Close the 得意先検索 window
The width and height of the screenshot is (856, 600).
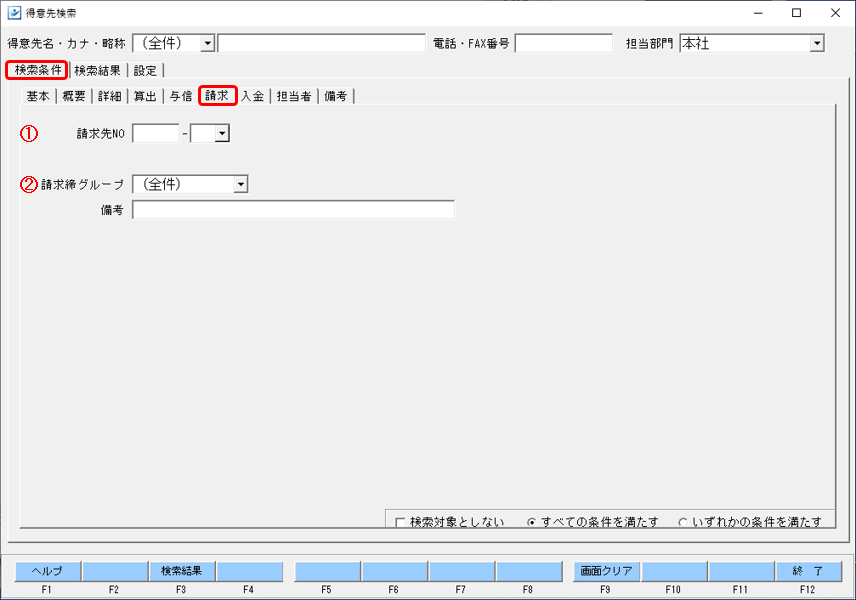[x=835, y=13]
